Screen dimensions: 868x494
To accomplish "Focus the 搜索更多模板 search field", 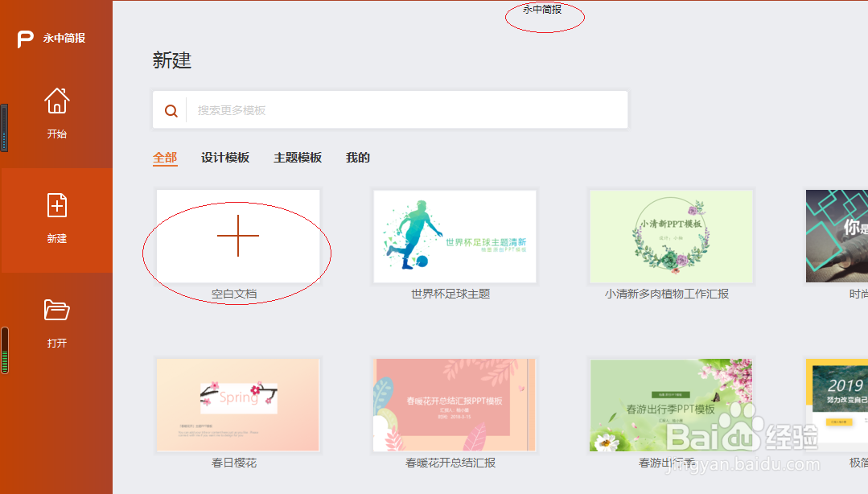I will point(390,109).
